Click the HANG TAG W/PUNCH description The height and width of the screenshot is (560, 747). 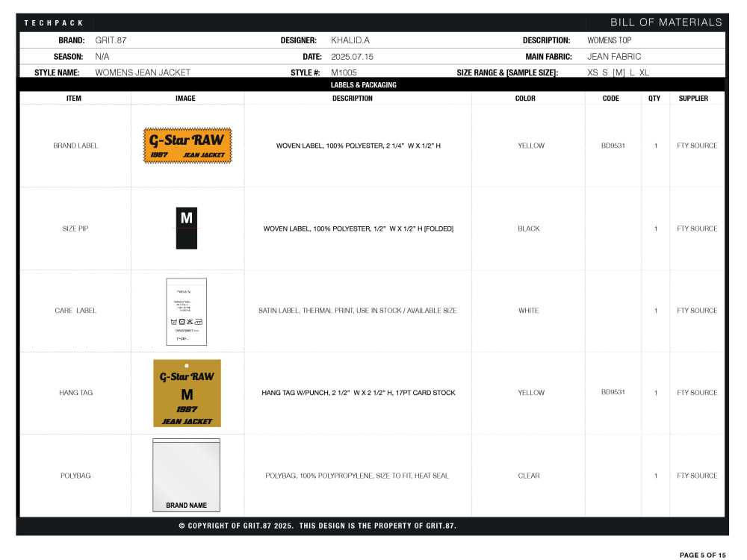(x=359, y=393)
